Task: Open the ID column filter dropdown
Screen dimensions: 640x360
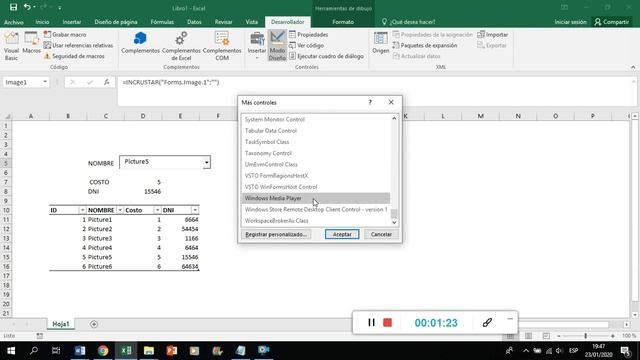Action: coord(82,210)
